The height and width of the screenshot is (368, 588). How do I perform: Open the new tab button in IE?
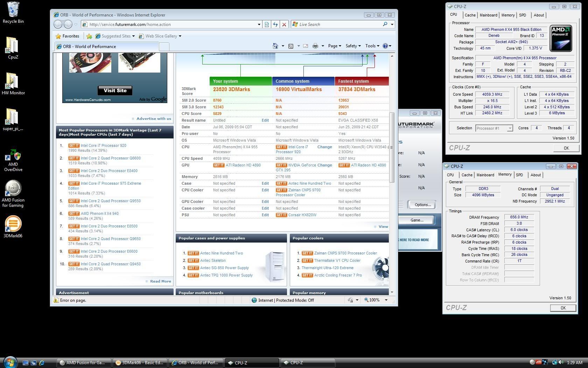point(164,46)
